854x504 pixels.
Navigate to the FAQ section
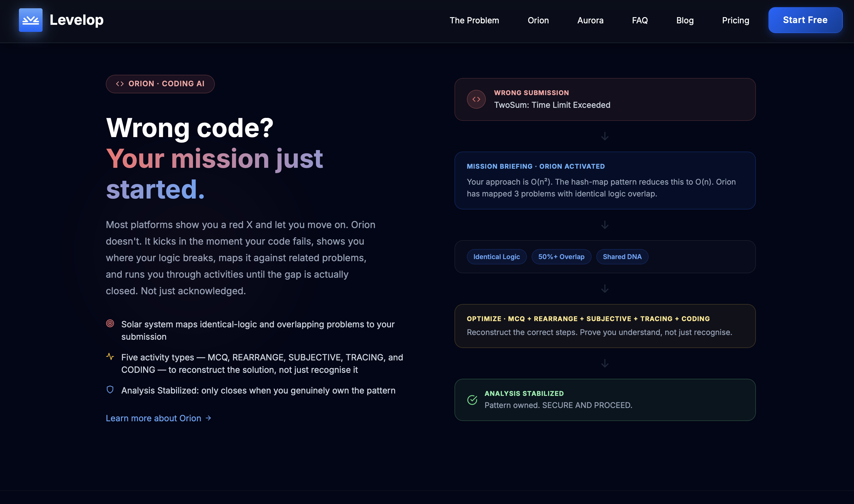[x=640, y=20]
